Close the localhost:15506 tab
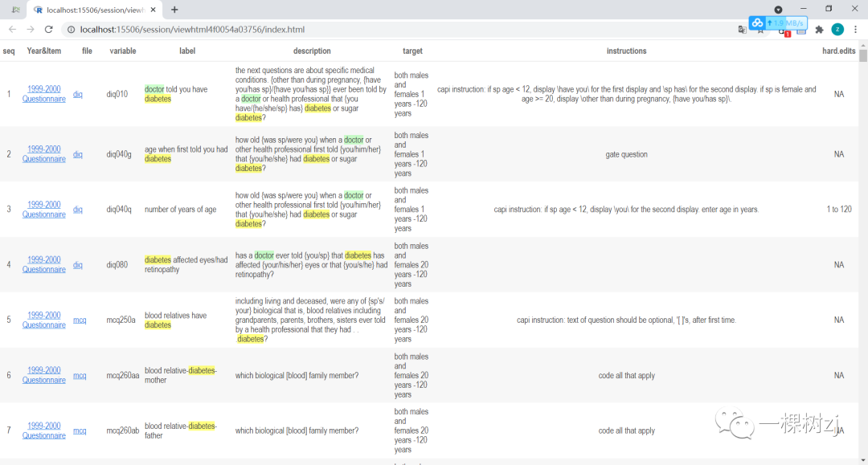Screen dimensions: 868x465 (x=154, y=10)
